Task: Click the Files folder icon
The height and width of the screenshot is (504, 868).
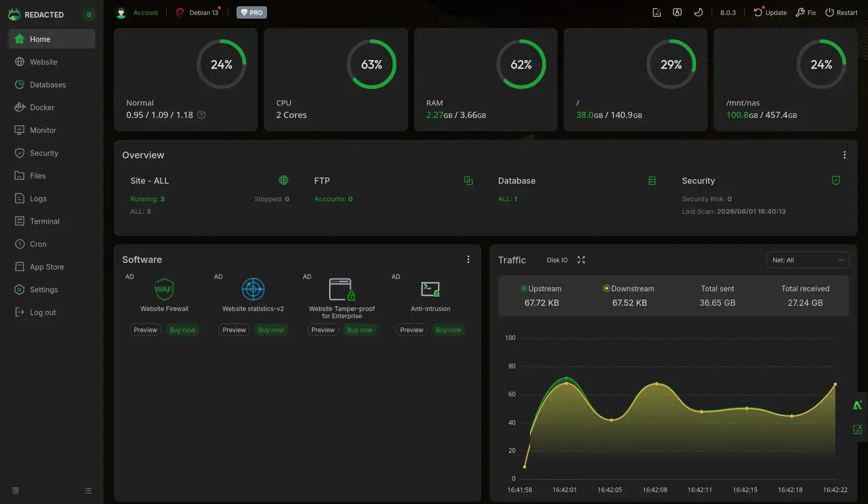Action: [x=20, y=175]
